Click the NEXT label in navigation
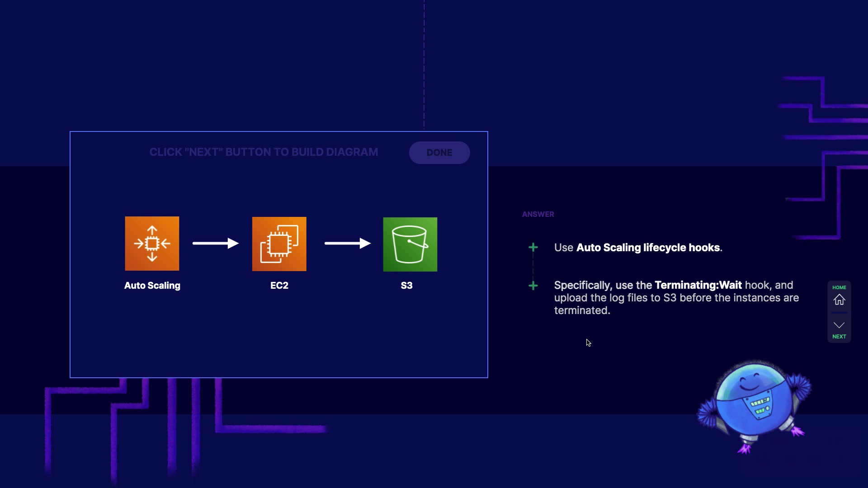The image size is (868, 488). (x=839, y=337)
